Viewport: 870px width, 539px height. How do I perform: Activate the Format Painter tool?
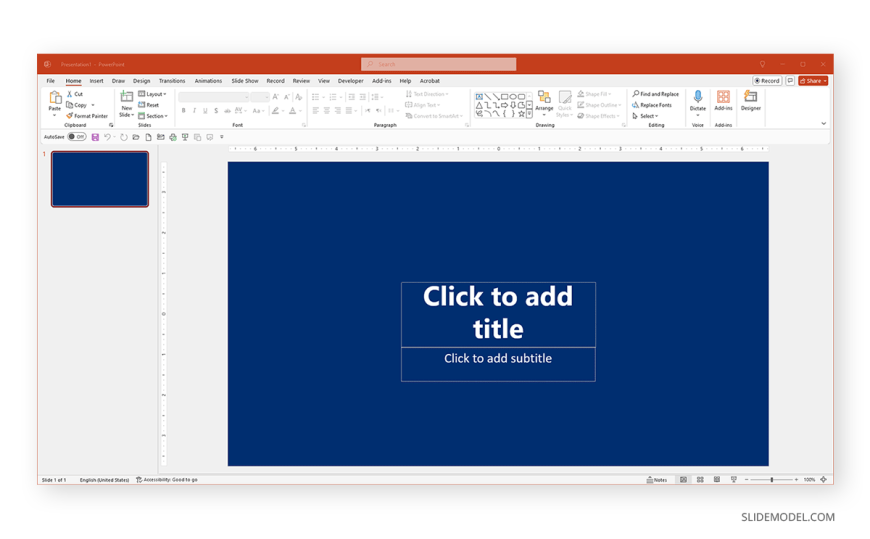tap(87, 116)
